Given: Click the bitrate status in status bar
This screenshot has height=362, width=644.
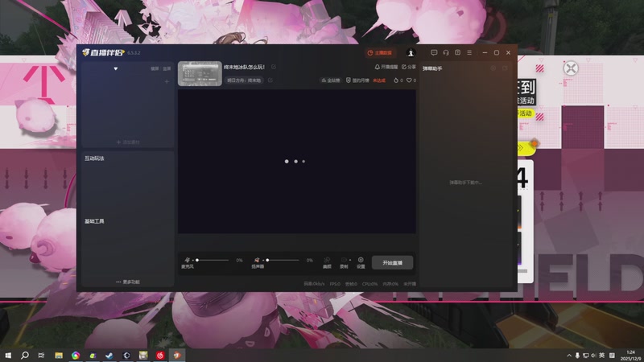Looking at the screenshot, I should click(314, 284).
